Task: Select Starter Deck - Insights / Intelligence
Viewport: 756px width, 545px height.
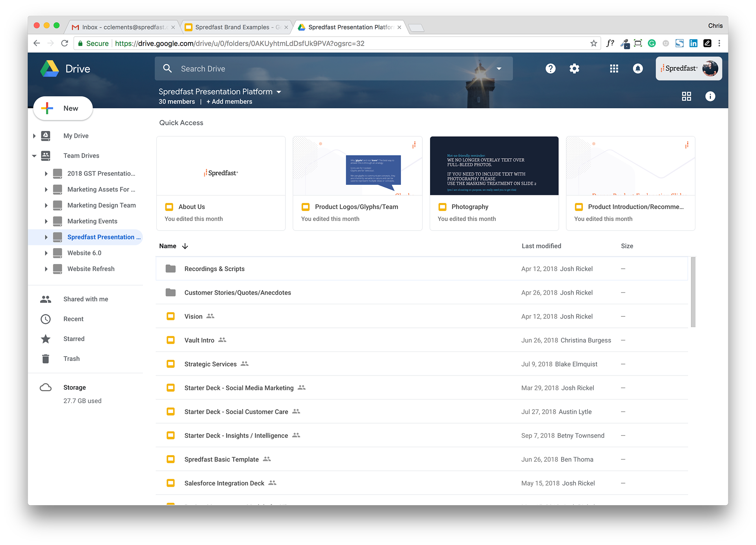Action: tap(422, 435)
